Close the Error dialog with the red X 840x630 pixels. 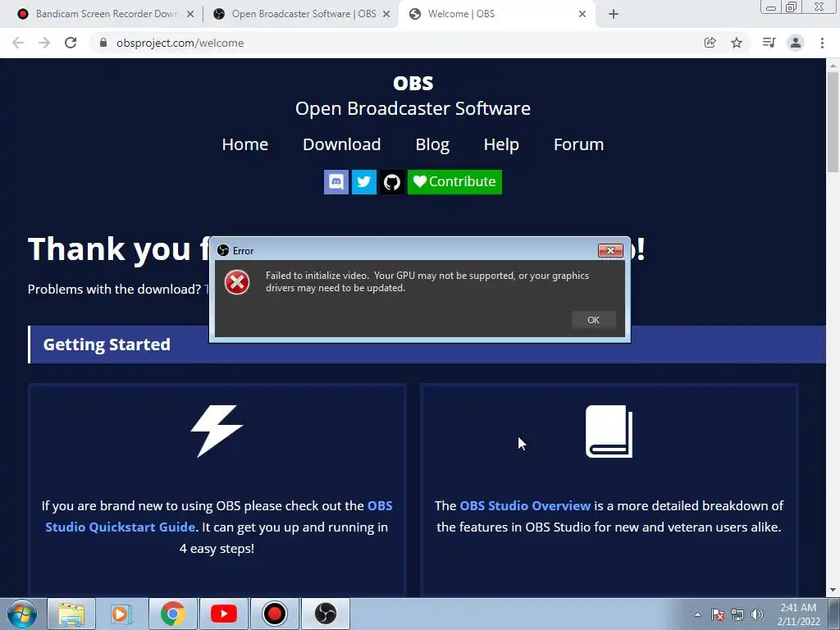tap(610, 250)
